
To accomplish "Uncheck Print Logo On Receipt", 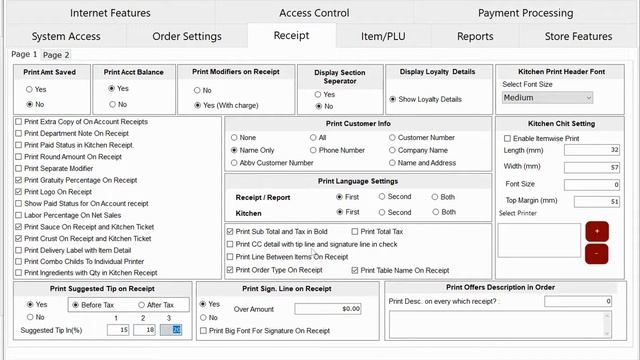I will pyautogui.click(x=18, y=192).
